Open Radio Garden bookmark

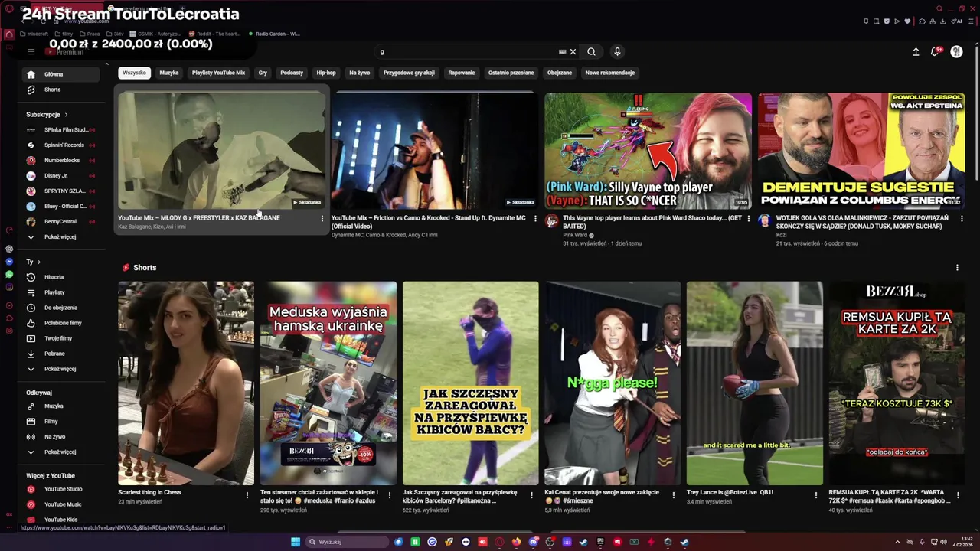pyautogui.click(x=274, y=34)
